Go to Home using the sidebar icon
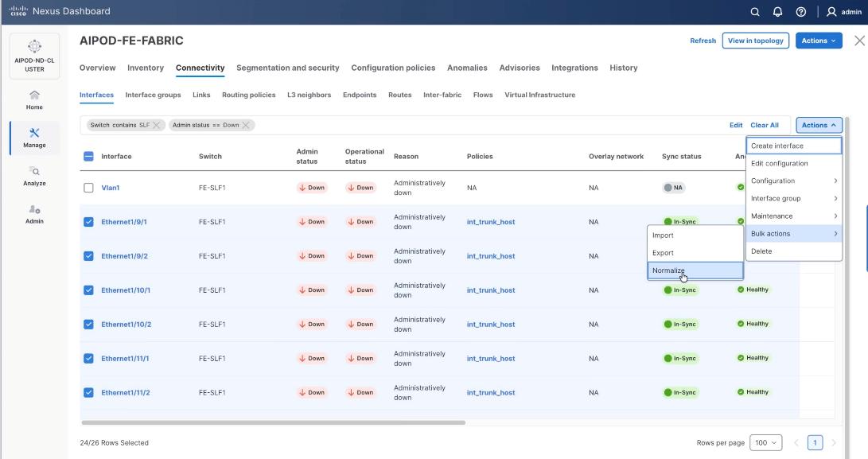This screenshot has height=459, width=868. click(x=33, y=98)
